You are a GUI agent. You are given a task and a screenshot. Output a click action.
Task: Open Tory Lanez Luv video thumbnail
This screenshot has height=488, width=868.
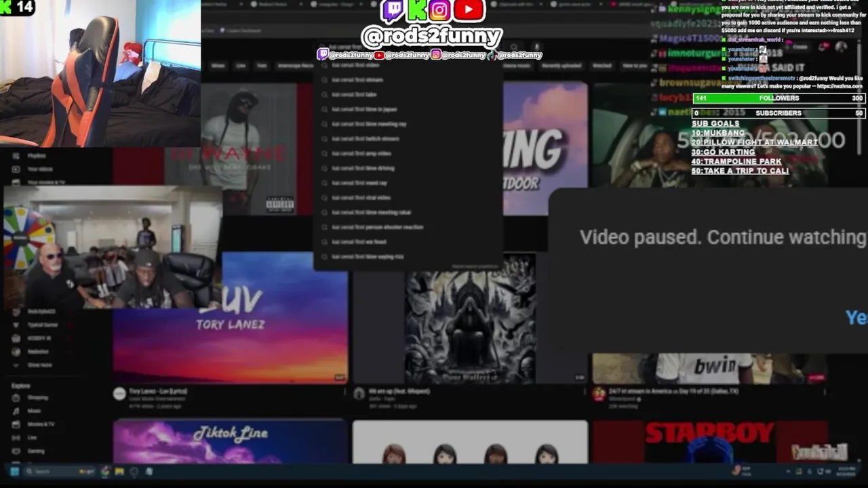click(x=231, y=319)
